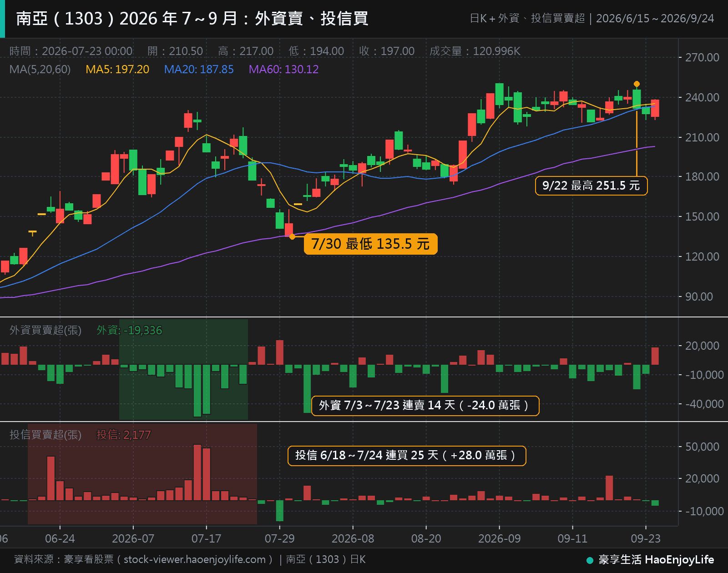Click the 低：194.00 low price readout
Screen dimensions: 728x573
click(x=316, y=51)
